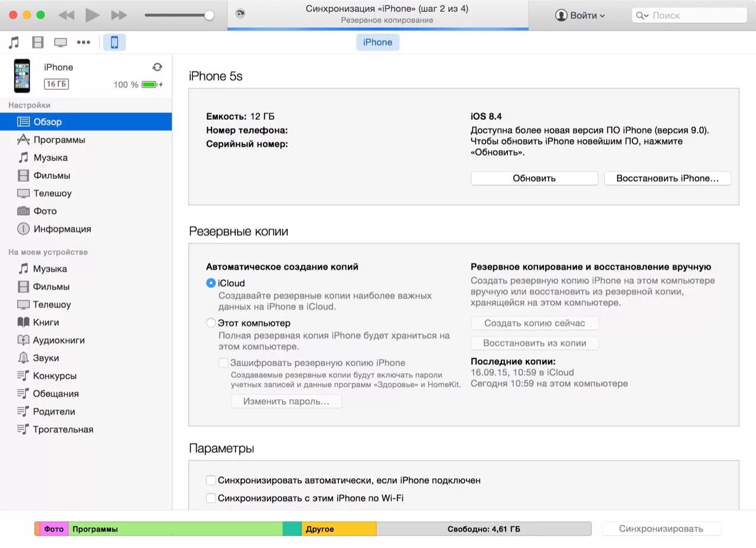Click the iPhone device thumbnail in sidebar

click(x=22, y=76)
